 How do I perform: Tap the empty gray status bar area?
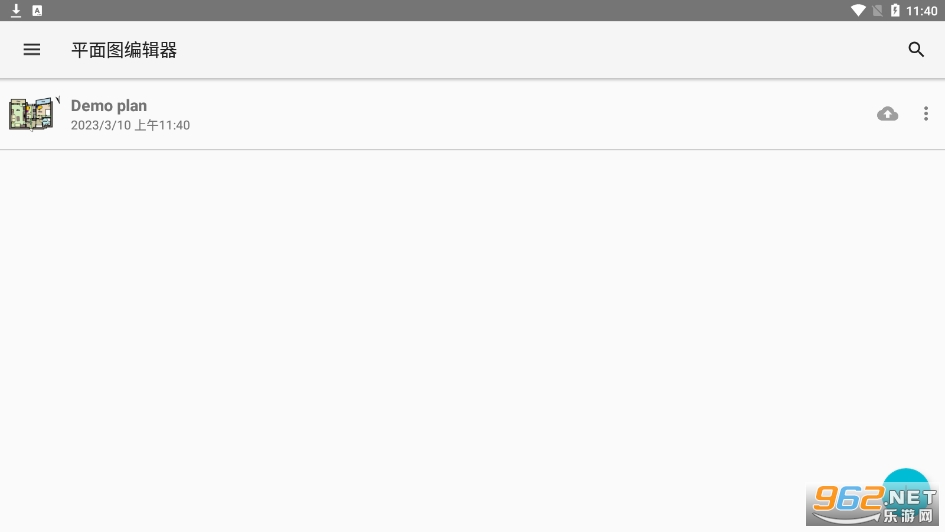click(446, 10)
